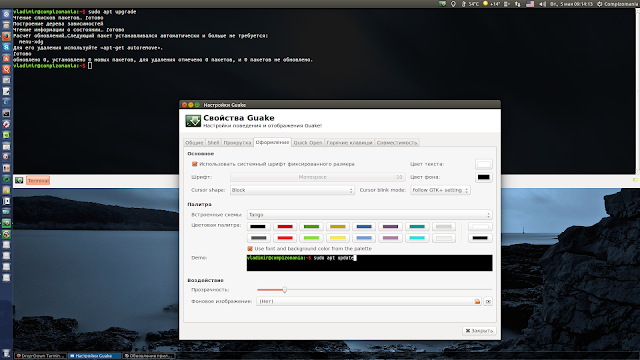This screenshot has height=360, width=640.
Task: Click the Guake terminal command prompt
Action: pyautogui.click(x=52, y=66)
